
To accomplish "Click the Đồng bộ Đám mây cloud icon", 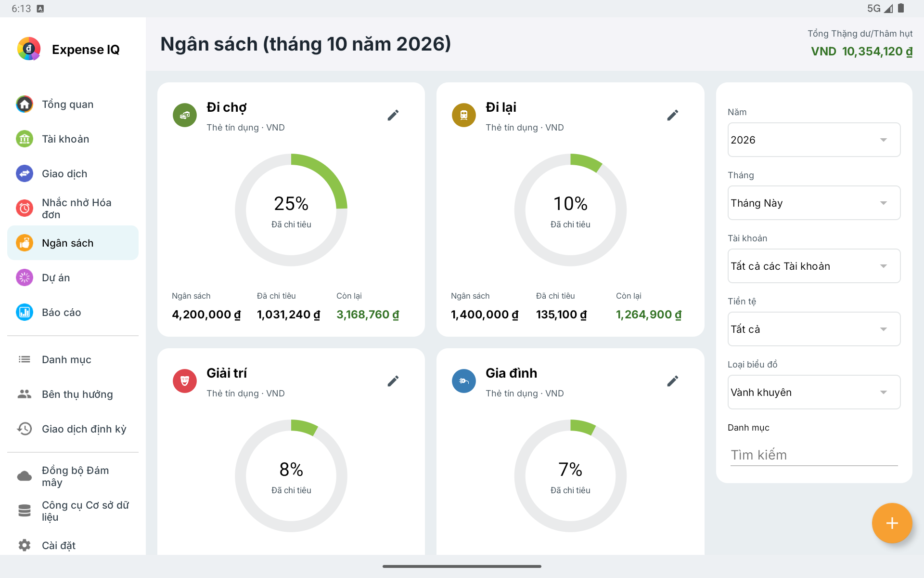I will (x=25, y=476).
